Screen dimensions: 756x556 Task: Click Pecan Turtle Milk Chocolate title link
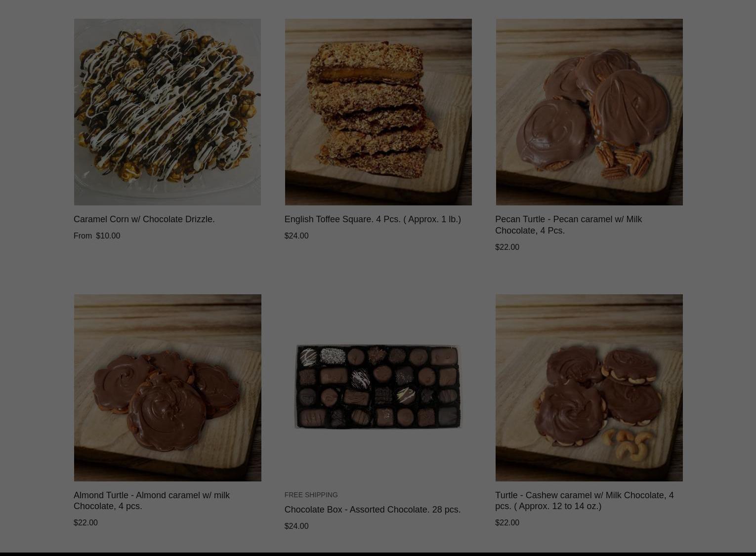[568, 225]
